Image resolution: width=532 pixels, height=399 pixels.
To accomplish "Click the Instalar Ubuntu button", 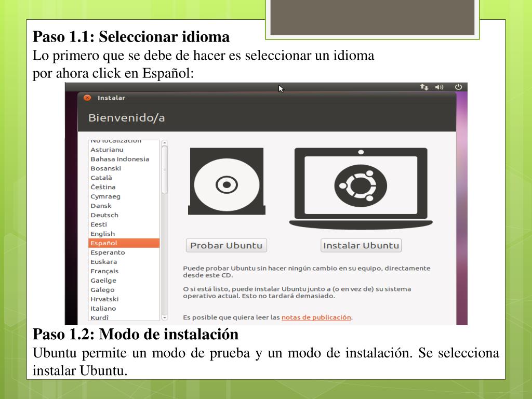I will tap(361, 245).
